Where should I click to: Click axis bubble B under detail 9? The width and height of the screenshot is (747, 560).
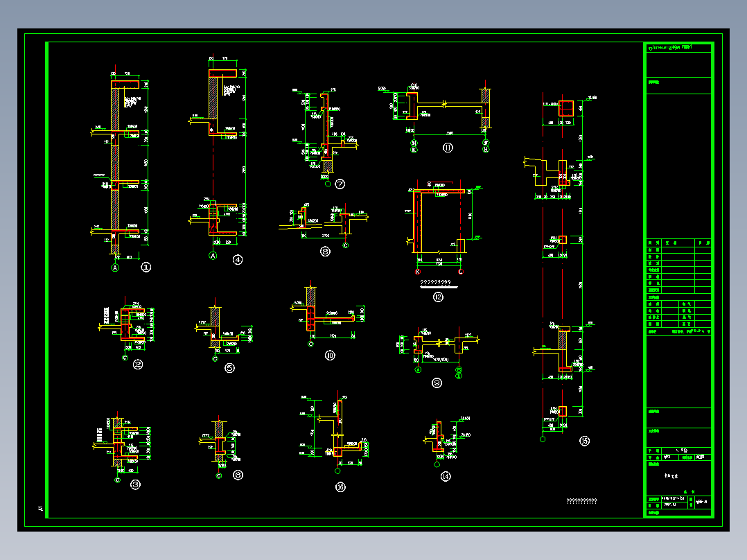click(x=459, y=369)
